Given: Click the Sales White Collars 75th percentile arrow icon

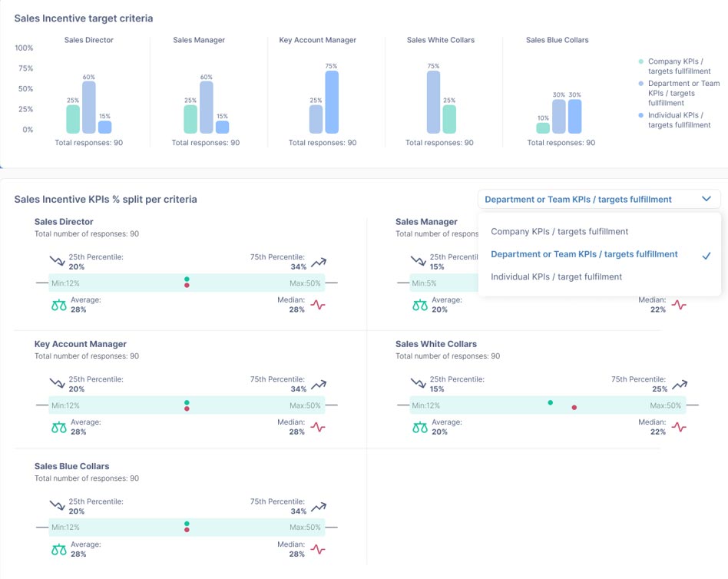Looking at the screenshot, I should [680, 384].
